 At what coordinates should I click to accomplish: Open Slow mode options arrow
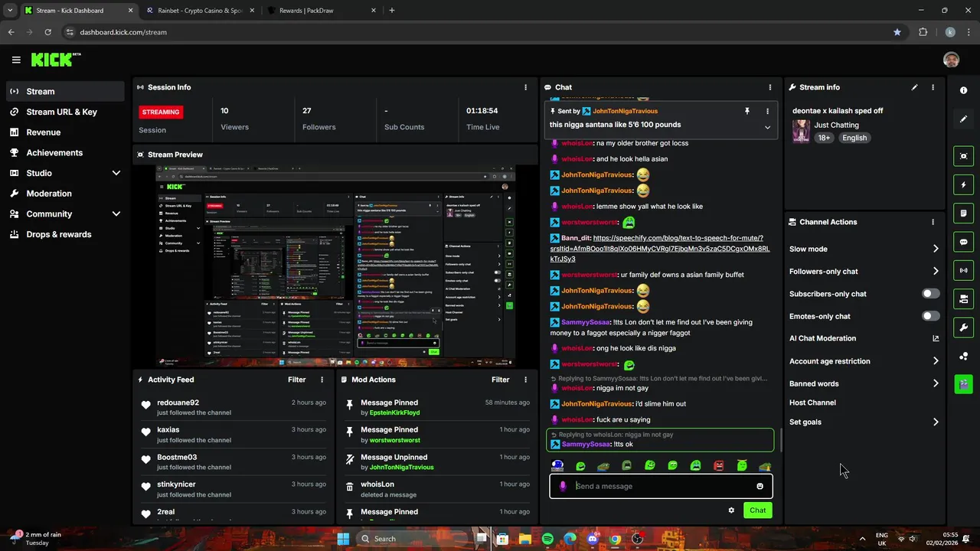pyautogui.click(x=936, y=249)
